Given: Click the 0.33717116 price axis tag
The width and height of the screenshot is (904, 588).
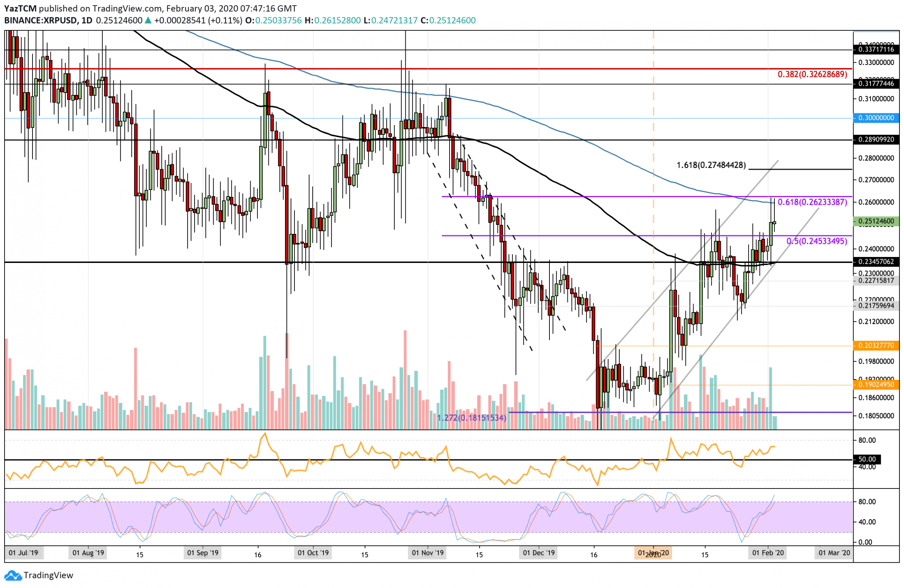Looking at the screenshot, I should [x=876, y=49].
